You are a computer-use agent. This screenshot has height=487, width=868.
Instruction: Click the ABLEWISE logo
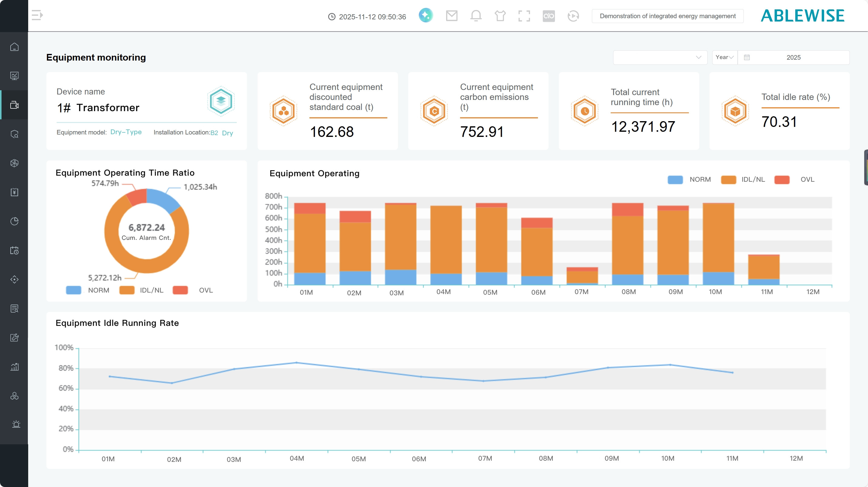click(802, 16)
